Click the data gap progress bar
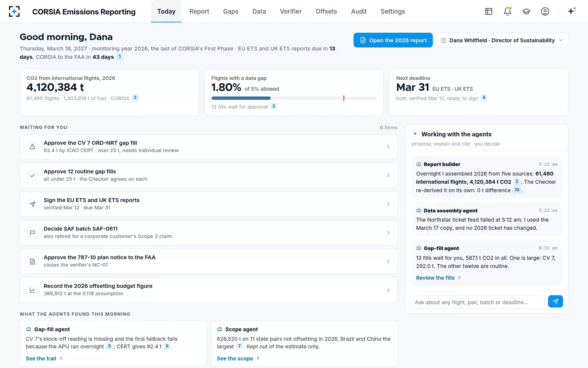The width and height of the screenshot is (588, 368). [294, 98]
